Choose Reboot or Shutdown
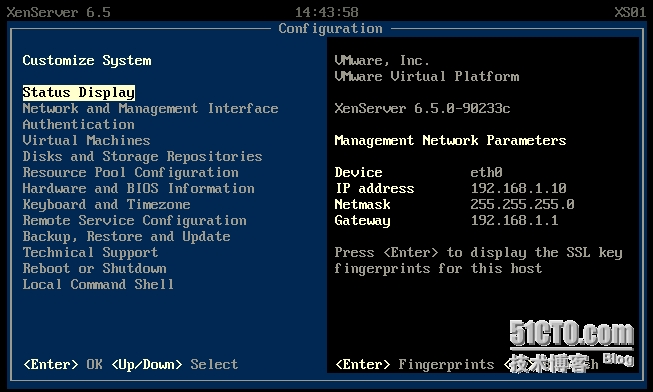This screenshot has height=392, width=653. point(95,269)
